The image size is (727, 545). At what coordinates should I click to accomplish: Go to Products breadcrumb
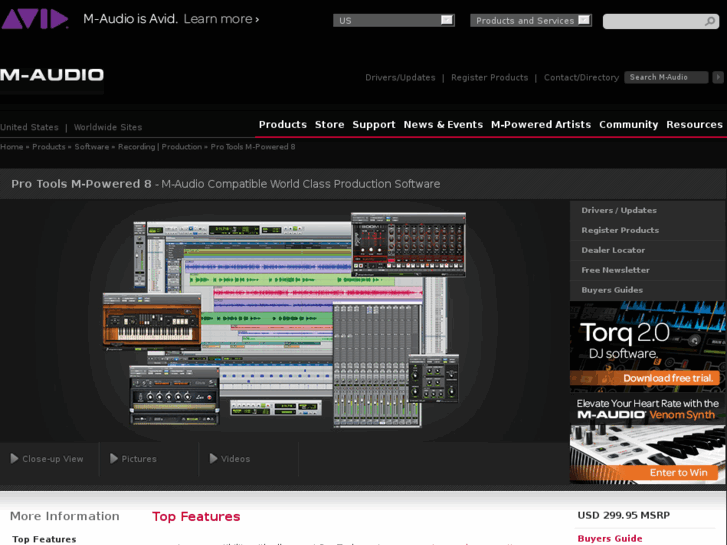pyautogui.click(x=49, y=147)
